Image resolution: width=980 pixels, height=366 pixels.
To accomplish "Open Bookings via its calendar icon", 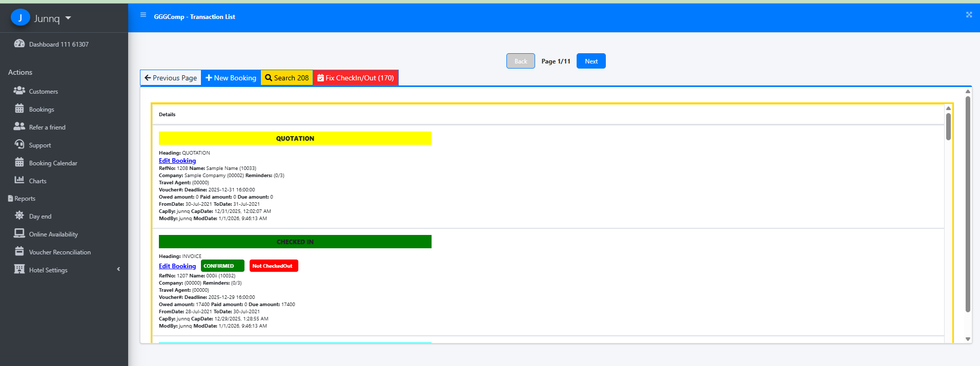I will 19,109.
